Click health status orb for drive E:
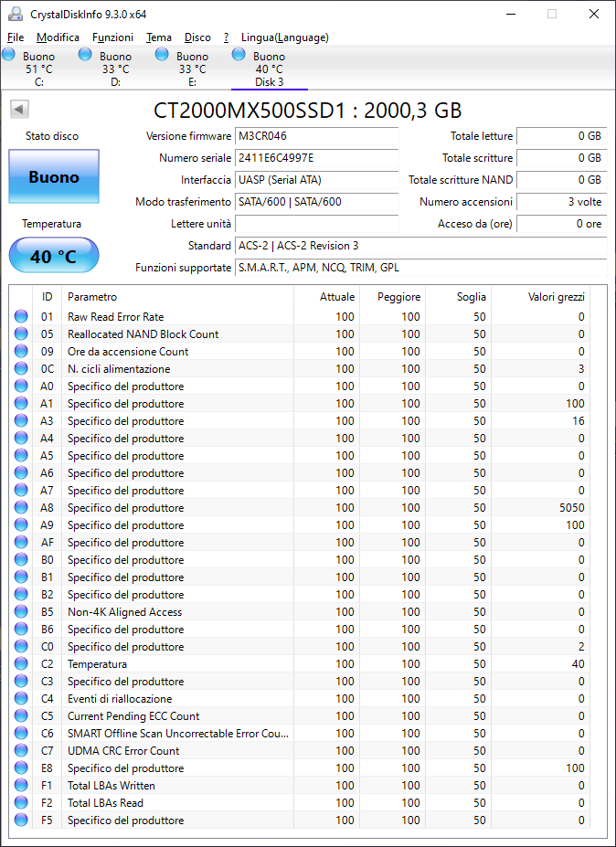The height and width of the screenshot is (847, 616). [162, 54]
